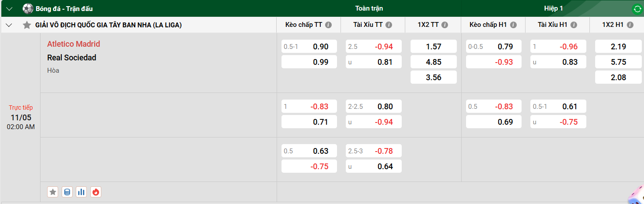Open info icon next to Tài Xỉu H1
Image resolution: width=644 pixels, height=204 pixels.
tap(573, 25)
